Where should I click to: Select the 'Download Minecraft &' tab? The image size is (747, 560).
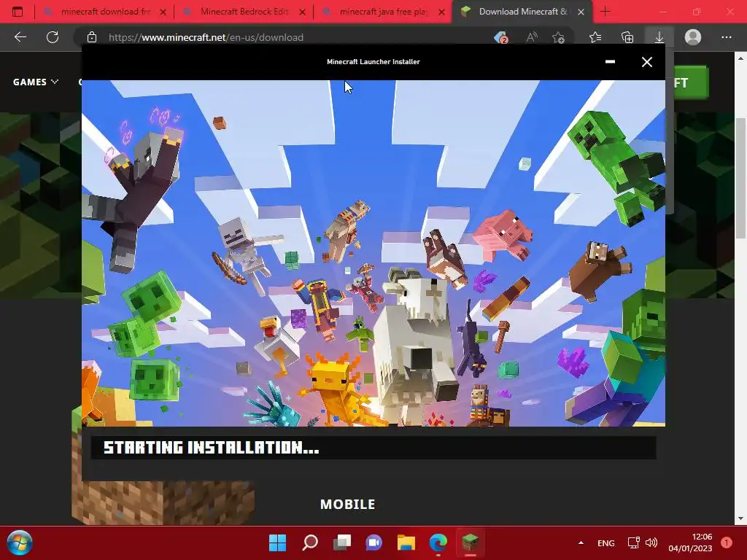(x=522, y=12)
